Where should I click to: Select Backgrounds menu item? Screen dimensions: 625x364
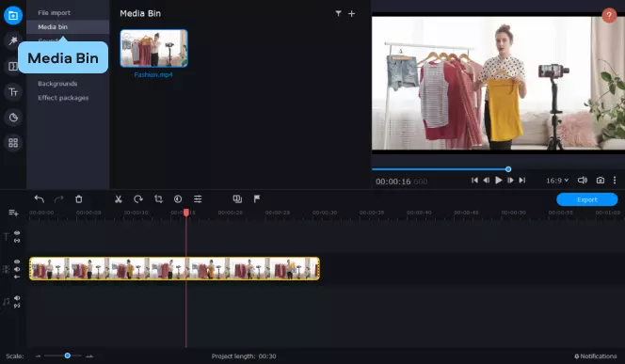coord(57,84)
